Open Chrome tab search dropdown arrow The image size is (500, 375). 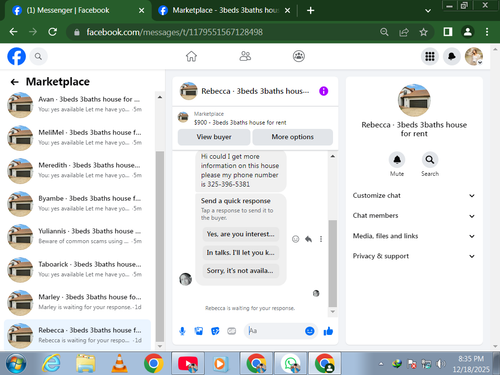click(428, 11)
